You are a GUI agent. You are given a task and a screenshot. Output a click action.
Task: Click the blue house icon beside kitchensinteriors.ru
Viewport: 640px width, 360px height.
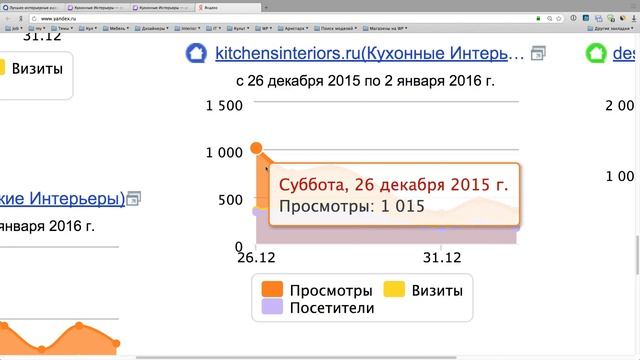point(196,53)
